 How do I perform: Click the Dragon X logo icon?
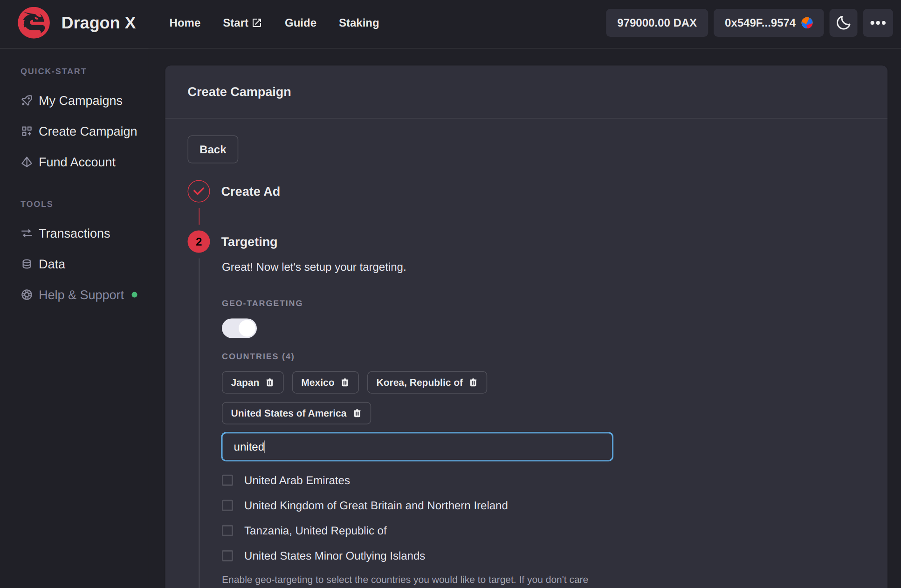(34, 23)
